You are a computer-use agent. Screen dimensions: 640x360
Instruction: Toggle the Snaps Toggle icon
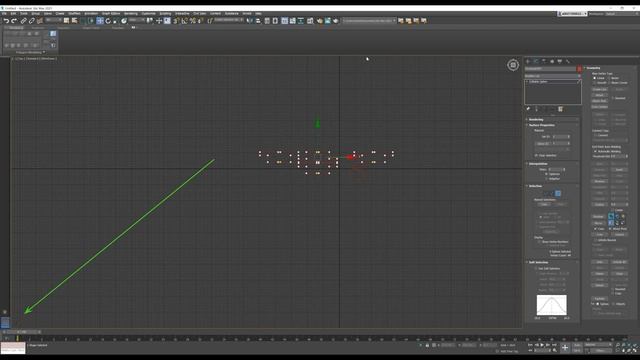tap(176, 20)
